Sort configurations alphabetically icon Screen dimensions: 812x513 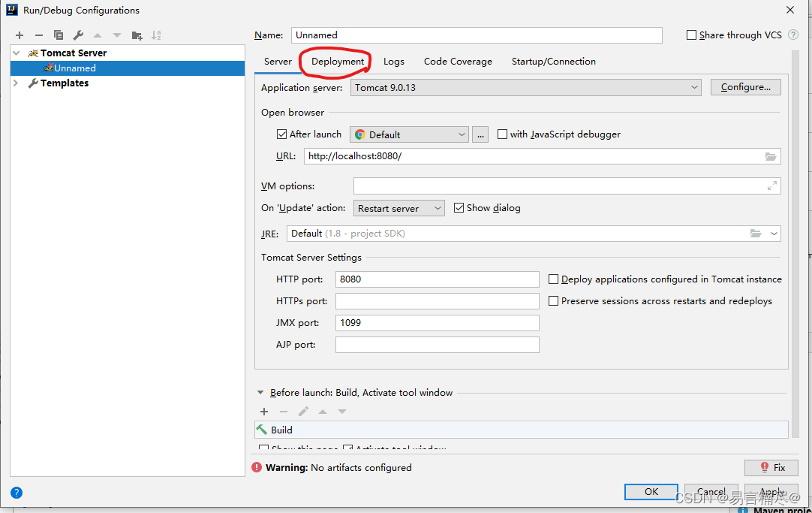pos(156,35)
